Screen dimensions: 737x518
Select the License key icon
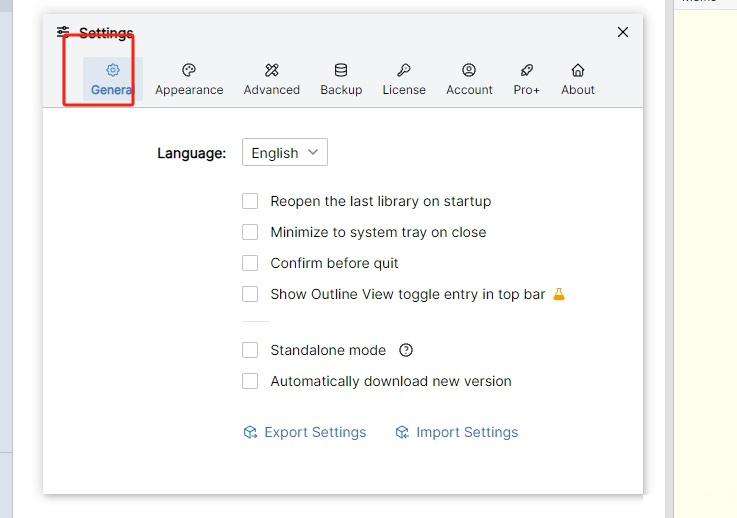coord(404,70)
